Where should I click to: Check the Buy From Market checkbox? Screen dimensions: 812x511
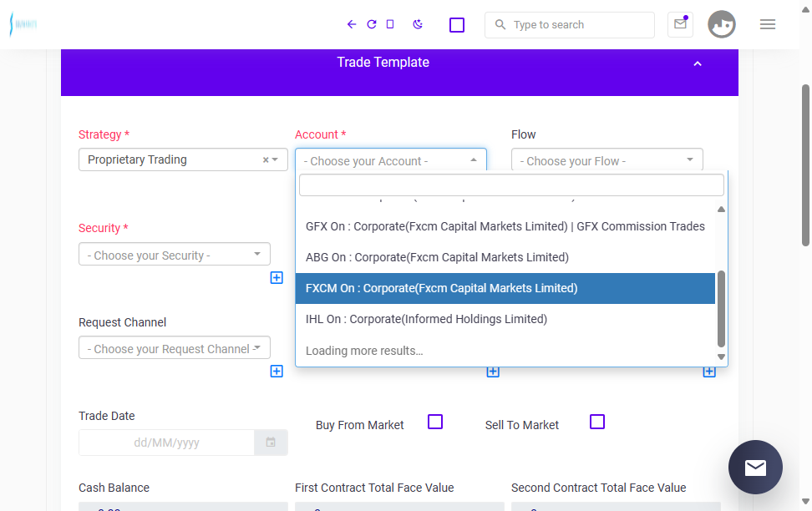tap(435, 422)
